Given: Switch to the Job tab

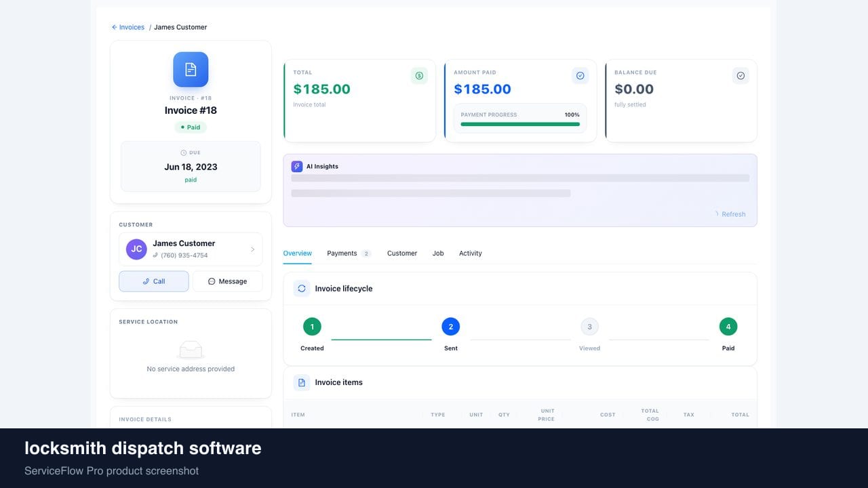Looking at the screenshot, I should coord(438,253).
